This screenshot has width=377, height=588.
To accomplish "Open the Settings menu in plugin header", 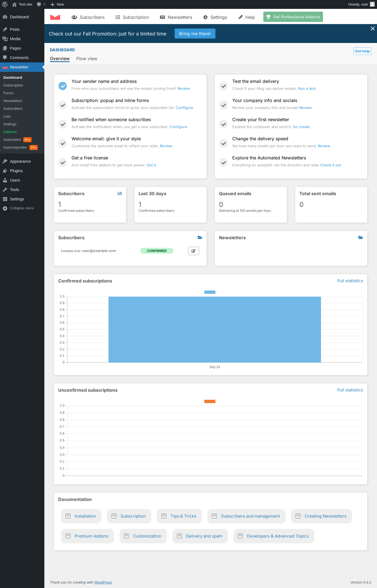I will [x=215, y=17].
